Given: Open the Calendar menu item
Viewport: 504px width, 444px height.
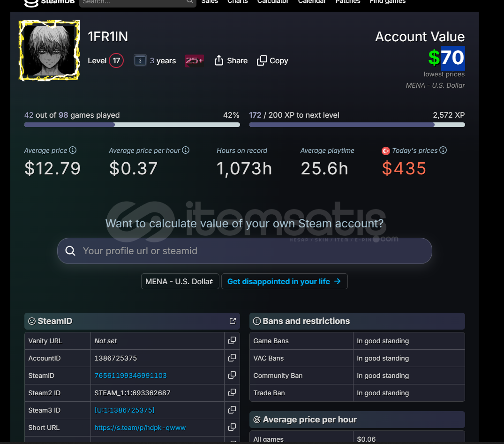Looking at the screenshot, I should tap(312, 1).
